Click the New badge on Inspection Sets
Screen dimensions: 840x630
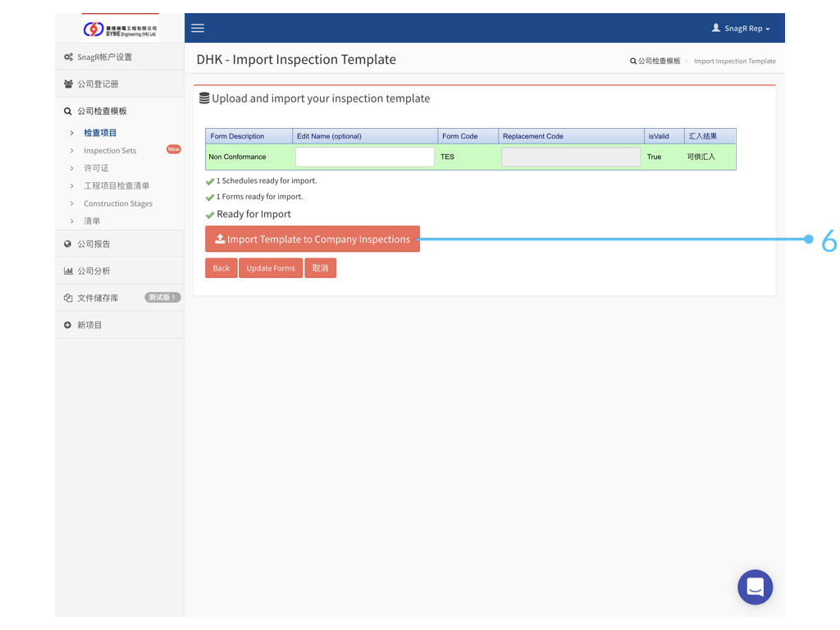click(x=174, y=149)
